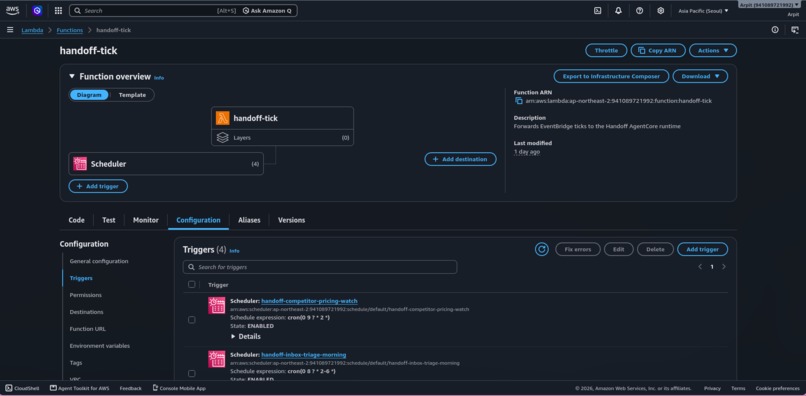The image size is (806, 396).
Task: Open the Code tab
Action: 77,220
